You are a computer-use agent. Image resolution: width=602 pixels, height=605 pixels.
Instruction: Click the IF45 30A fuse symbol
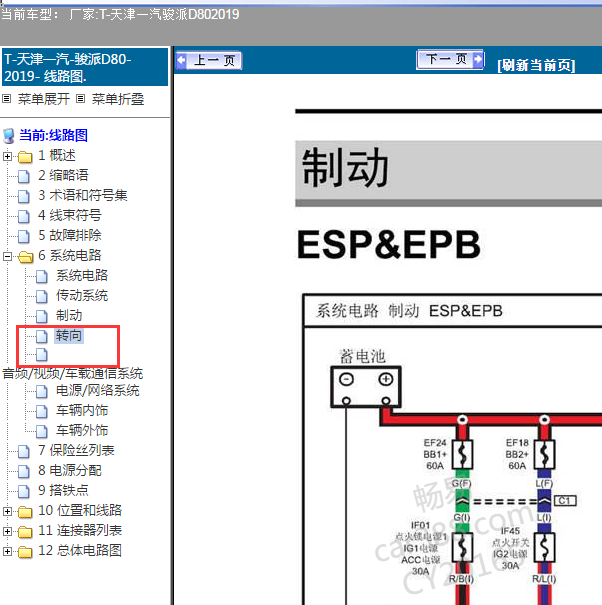[545, 548]
